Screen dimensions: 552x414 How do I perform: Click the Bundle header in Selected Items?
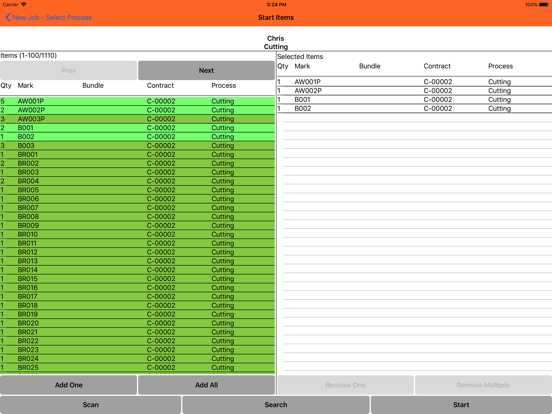tap(370, 66)
